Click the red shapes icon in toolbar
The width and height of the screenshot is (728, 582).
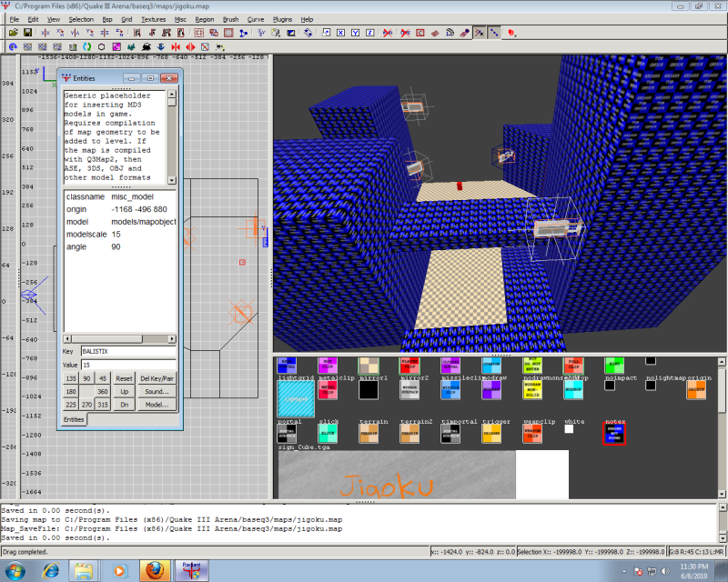(x=511, y=33)
